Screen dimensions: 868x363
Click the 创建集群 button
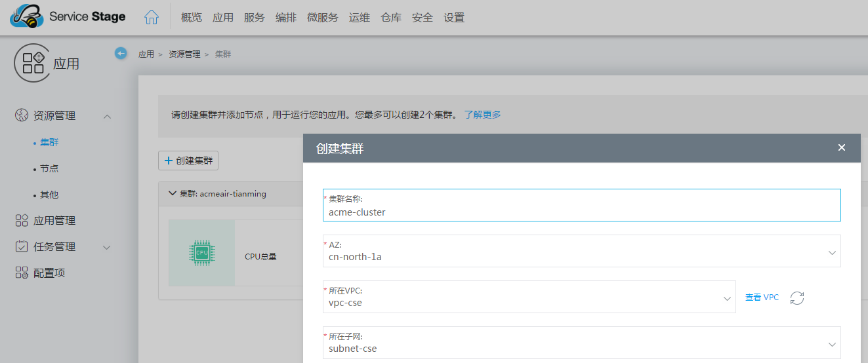[x=188, y=161]
